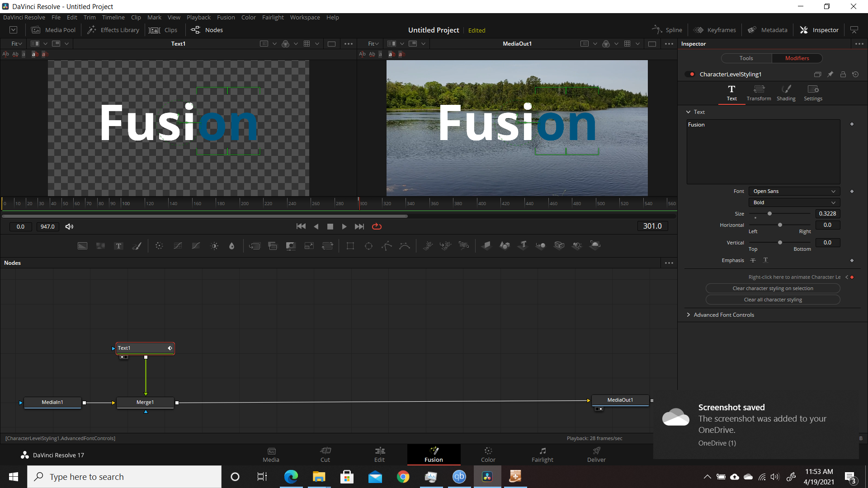Add a Transform node from the toolbar

tap(327, 246)
